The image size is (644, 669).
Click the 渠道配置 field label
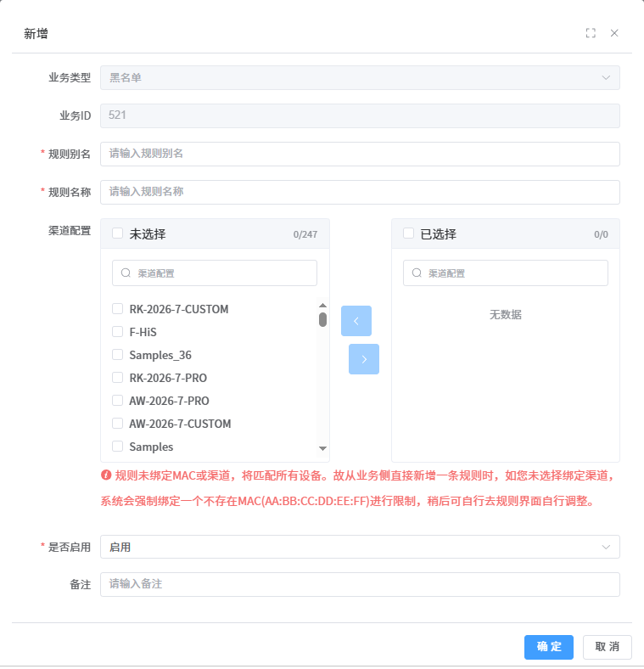[70, 231]
